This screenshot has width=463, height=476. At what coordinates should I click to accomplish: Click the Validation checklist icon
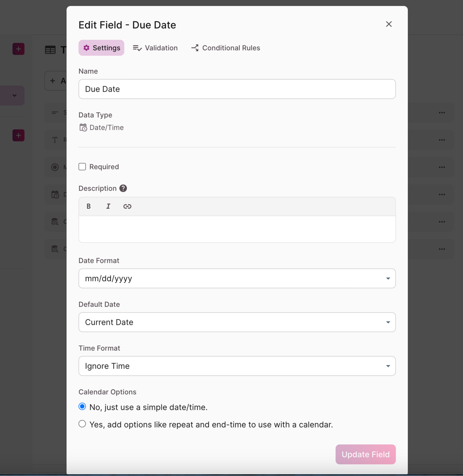[137, 48]
